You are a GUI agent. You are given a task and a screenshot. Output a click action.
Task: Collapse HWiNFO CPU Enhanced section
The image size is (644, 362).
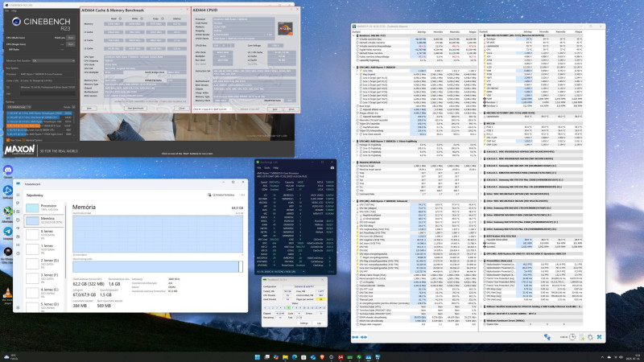pos(353,201)
